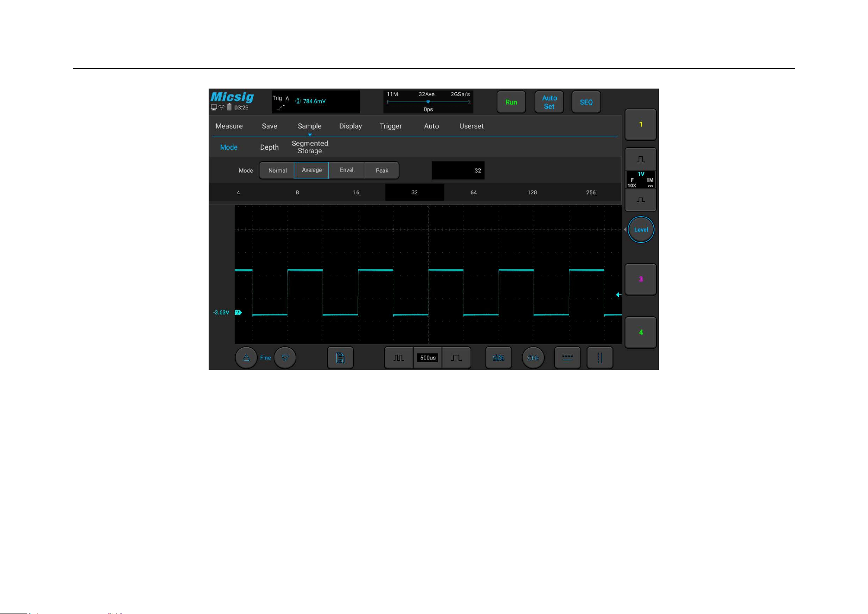Screen dimensions: 868x614
Task: Open the Trigger menu
Action: tap(391, 126)
